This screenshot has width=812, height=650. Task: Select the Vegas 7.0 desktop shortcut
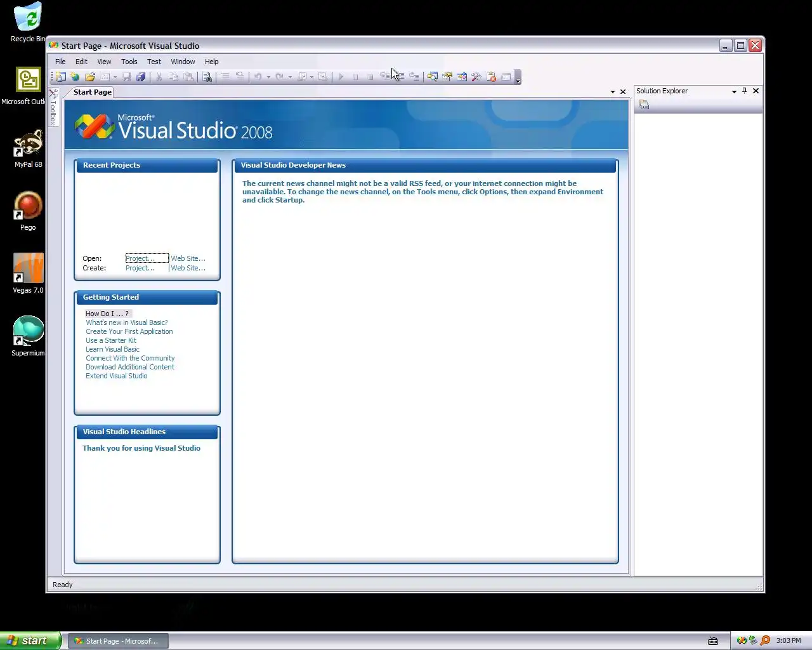point(28,274)
